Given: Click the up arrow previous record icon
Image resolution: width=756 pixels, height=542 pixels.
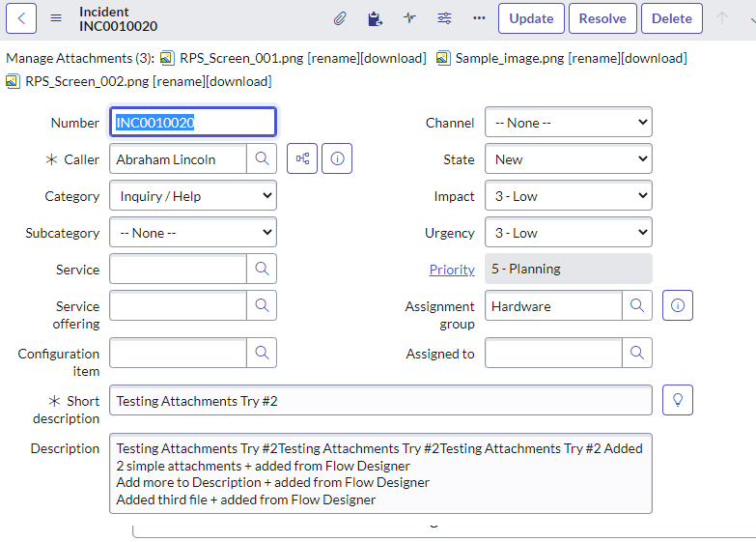Looking at the screenshot, I should tap(722, 18).
